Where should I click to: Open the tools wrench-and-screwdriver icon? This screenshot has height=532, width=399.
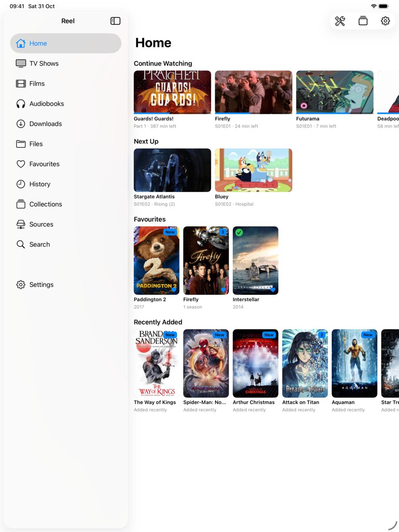340,21
